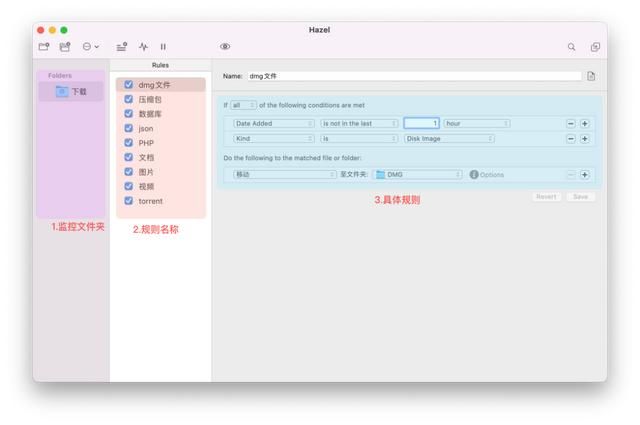The width and height of the screenshot is (640, 425).
Task: Open the DMG destination folder dropdown
Action: (x=418, y=174)
